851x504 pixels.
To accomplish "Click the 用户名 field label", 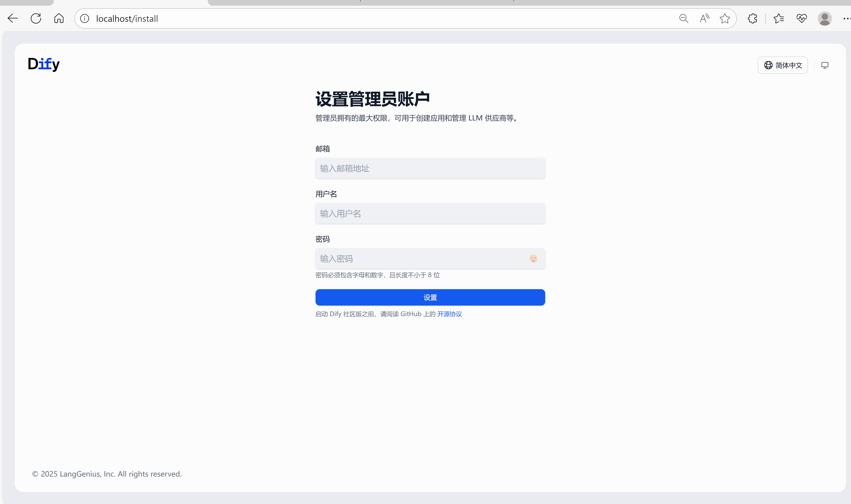I will (326, 194).
